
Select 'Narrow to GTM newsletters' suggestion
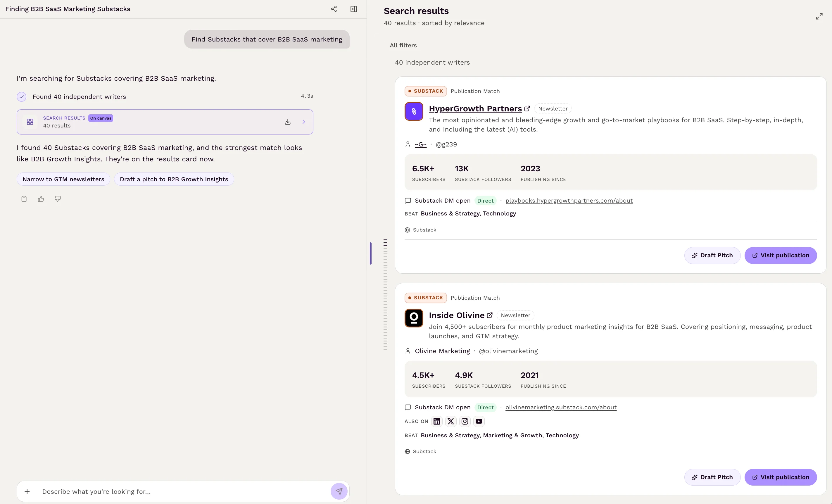[x=63, y=179]
